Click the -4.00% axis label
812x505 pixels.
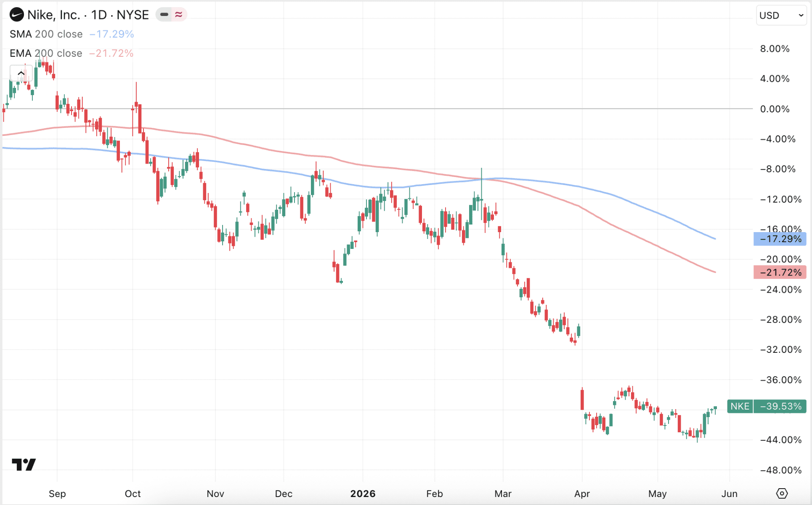pyautogui.click(x=778, y=139)
